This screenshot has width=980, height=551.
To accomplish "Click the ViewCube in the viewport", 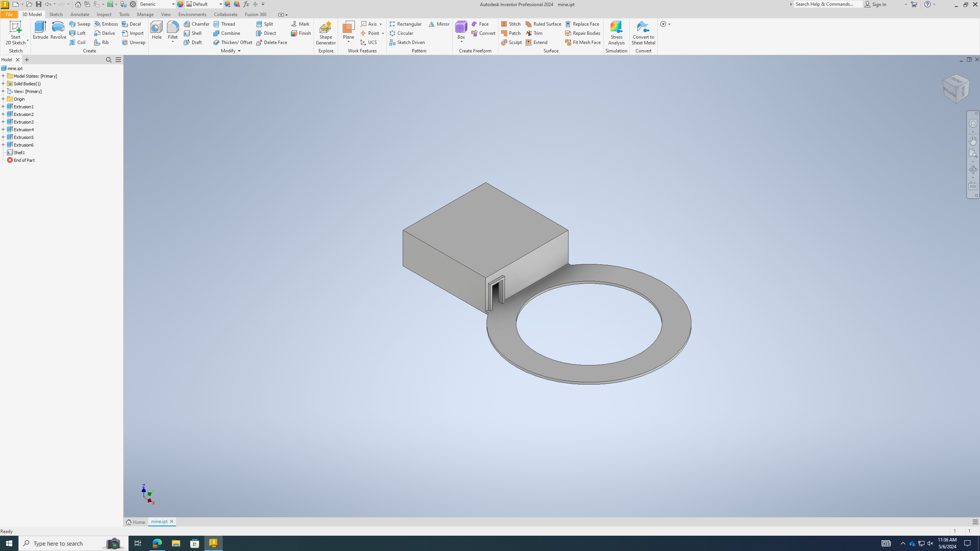I will click(x=956, y=89).
